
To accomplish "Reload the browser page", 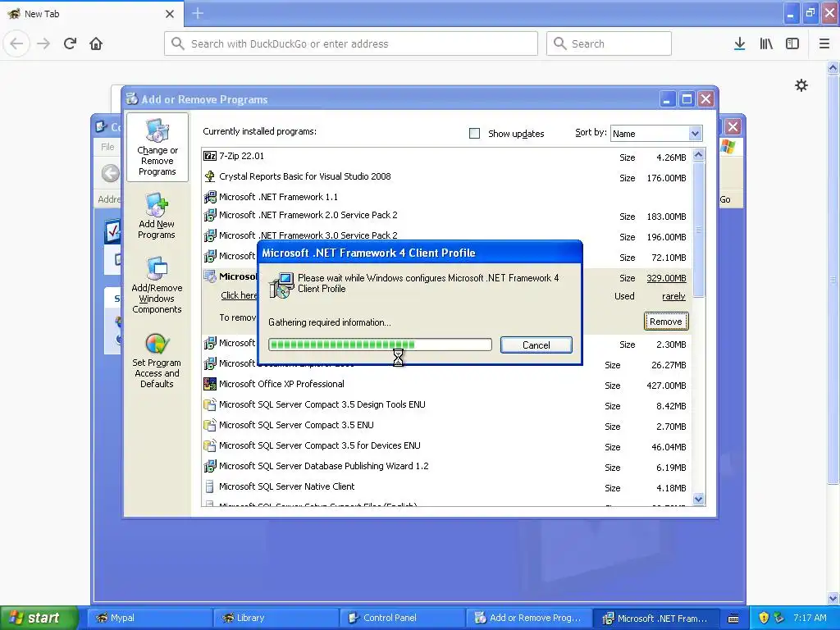I will click(71, 43).
